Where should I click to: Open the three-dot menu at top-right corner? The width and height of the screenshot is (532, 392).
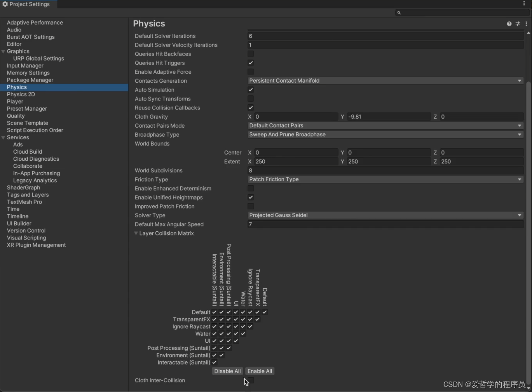tap(524, 3)
